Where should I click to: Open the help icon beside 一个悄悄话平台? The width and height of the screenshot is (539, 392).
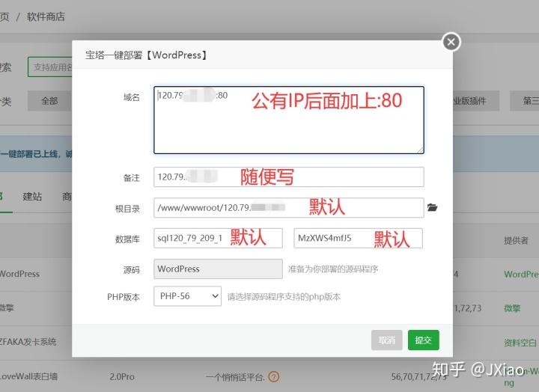tap(274, 377)
